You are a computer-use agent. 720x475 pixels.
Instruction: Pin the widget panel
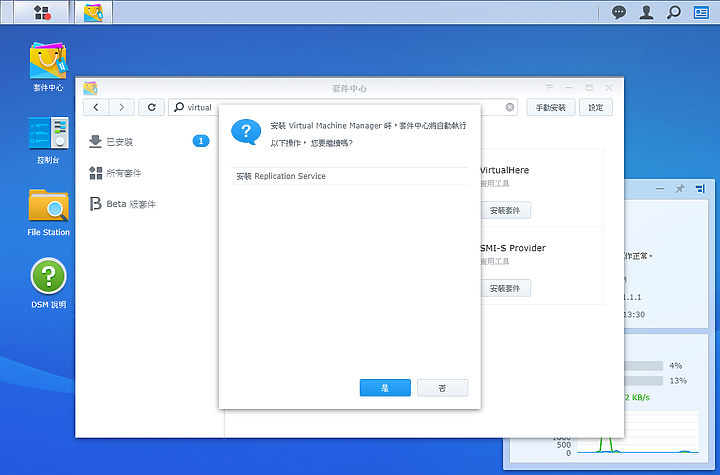coord(680,188)
